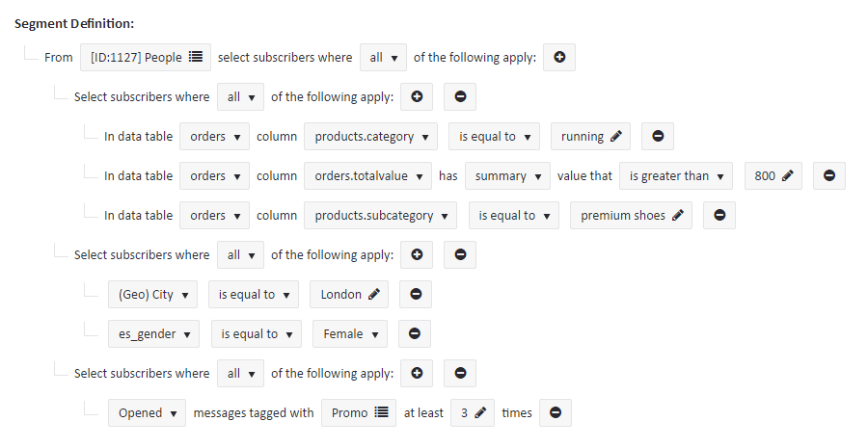Change the Opened action dropdown
This screenshot has height=448, width=868.
(147, 413)
